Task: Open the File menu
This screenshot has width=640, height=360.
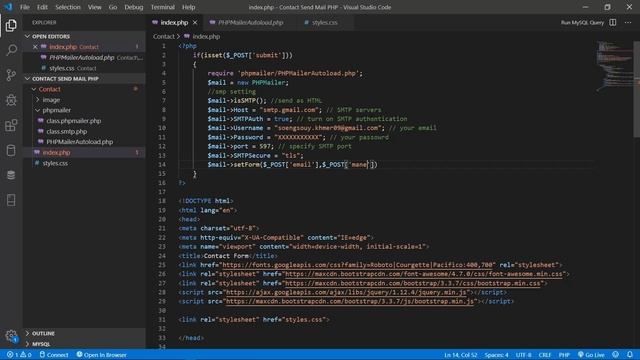Action: pos(25,7)
